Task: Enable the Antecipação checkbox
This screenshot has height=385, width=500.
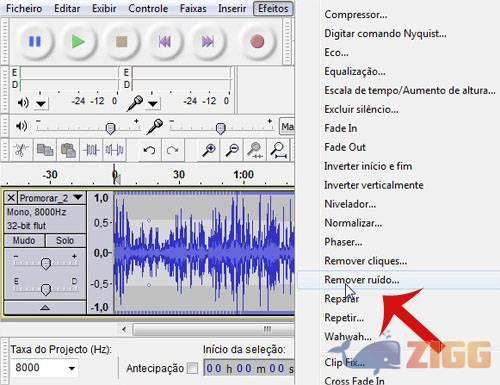Action: coord(192,368)
